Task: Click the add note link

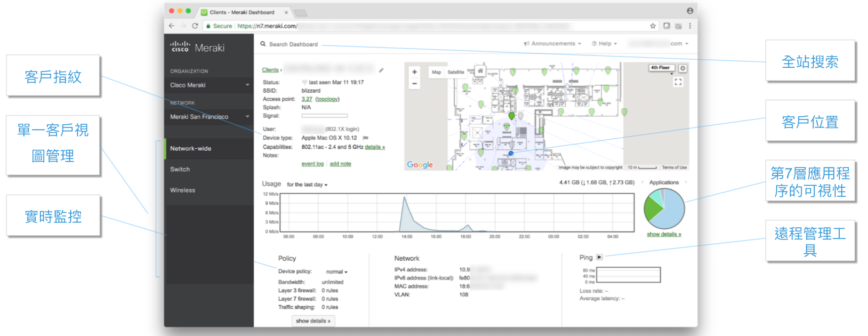Action: 340,164
